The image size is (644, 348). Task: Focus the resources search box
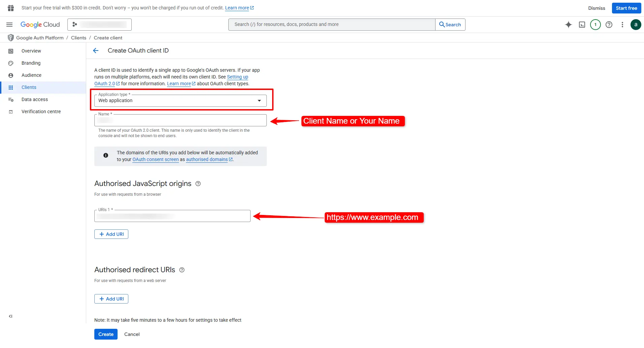(x=332, y=25)
